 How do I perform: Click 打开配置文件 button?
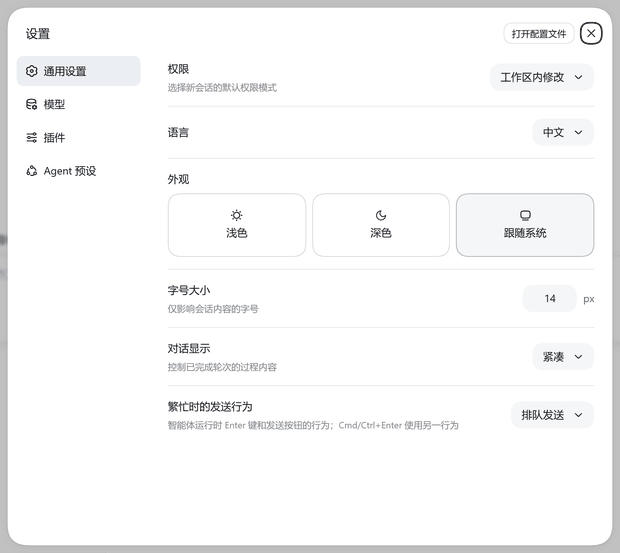click(539, 34)
